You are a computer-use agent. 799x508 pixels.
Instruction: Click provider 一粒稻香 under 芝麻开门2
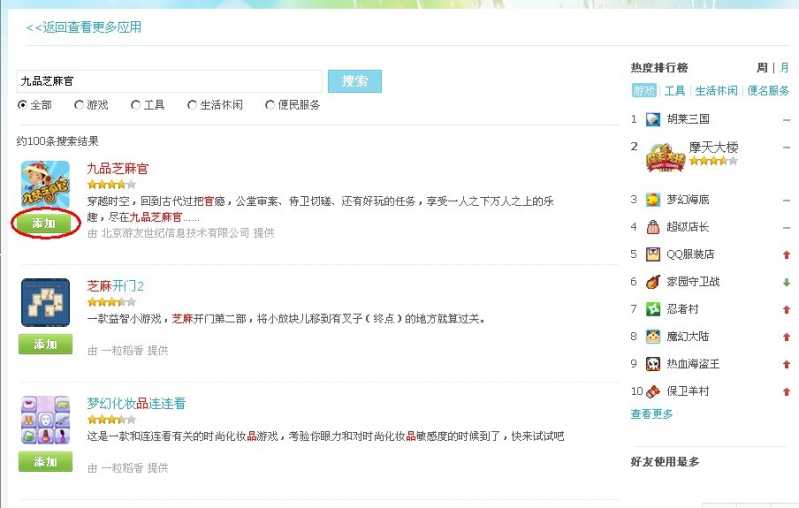coord(122,351)
